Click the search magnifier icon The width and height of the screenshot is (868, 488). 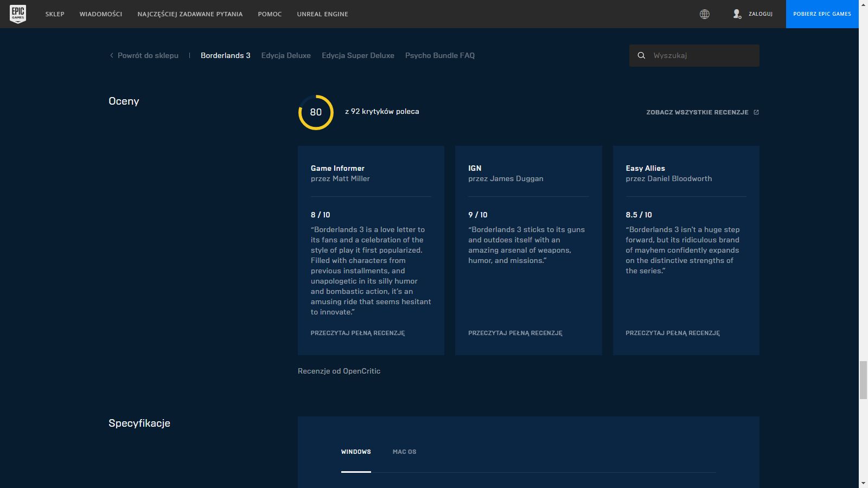click(x=641, y=55)
